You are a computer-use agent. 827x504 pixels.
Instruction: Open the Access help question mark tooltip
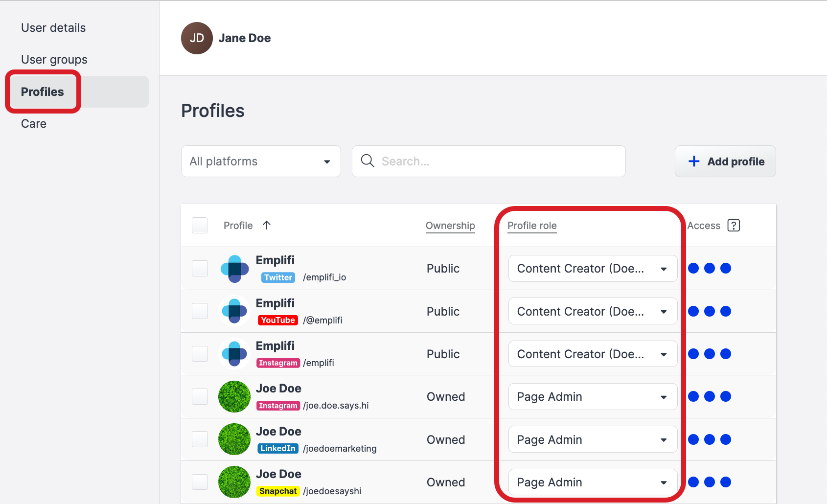pos(734,225)
